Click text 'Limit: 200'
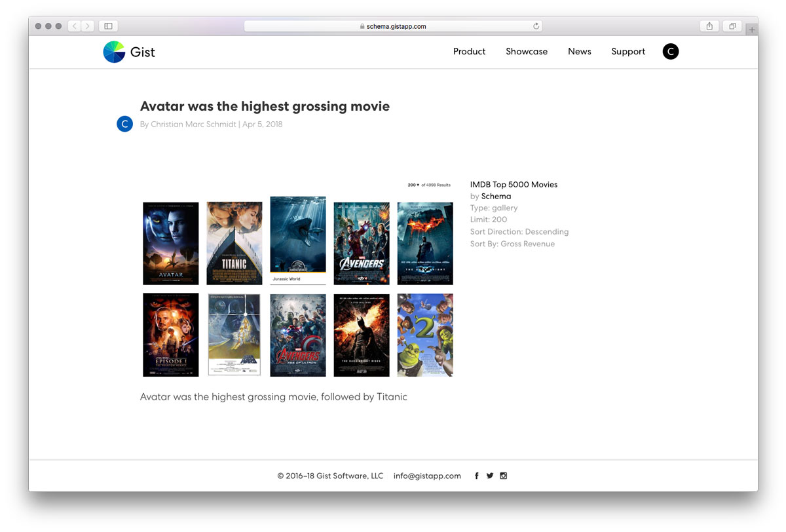The height and width of the screenshot is (532, 786). point(489,219)
